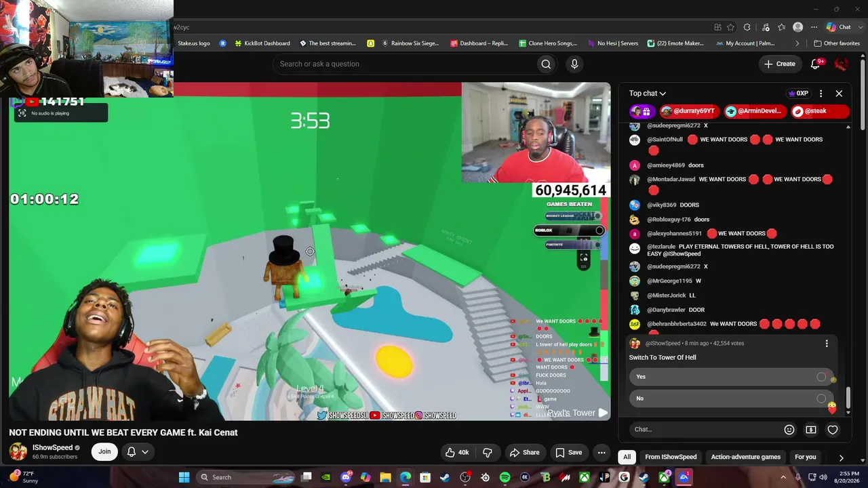Open clock and date in taskbar
Viewport: 868px width, 488px height.
(847, 477)
